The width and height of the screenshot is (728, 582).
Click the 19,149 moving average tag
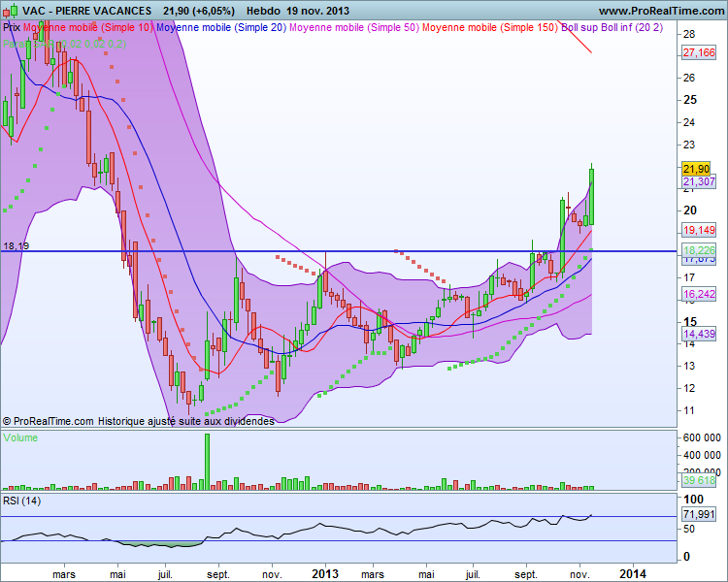coord(699,230)
